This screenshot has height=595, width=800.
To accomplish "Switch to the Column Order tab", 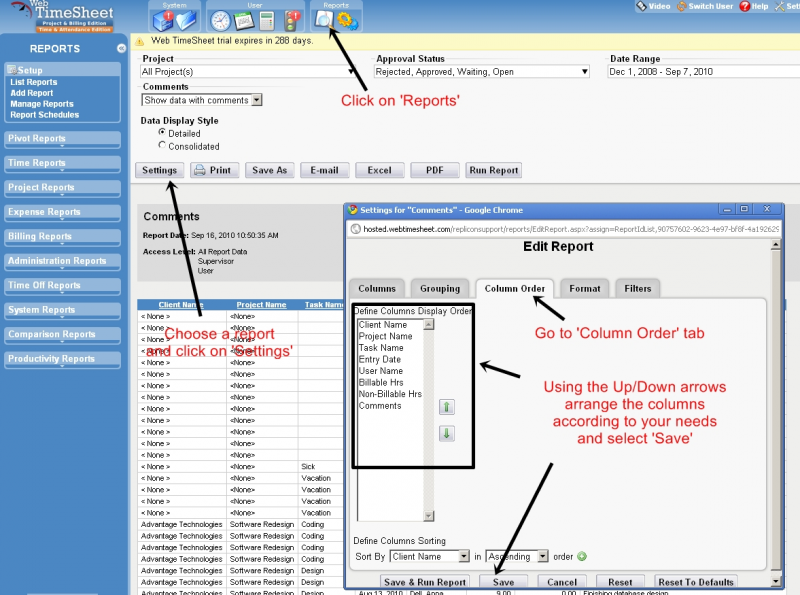I will click(x=514, y=288).
